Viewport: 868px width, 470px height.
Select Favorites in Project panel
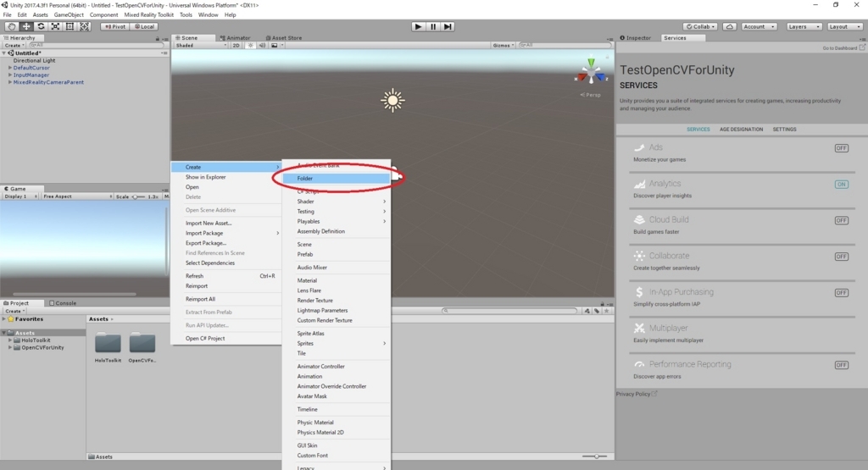point(29,319)
